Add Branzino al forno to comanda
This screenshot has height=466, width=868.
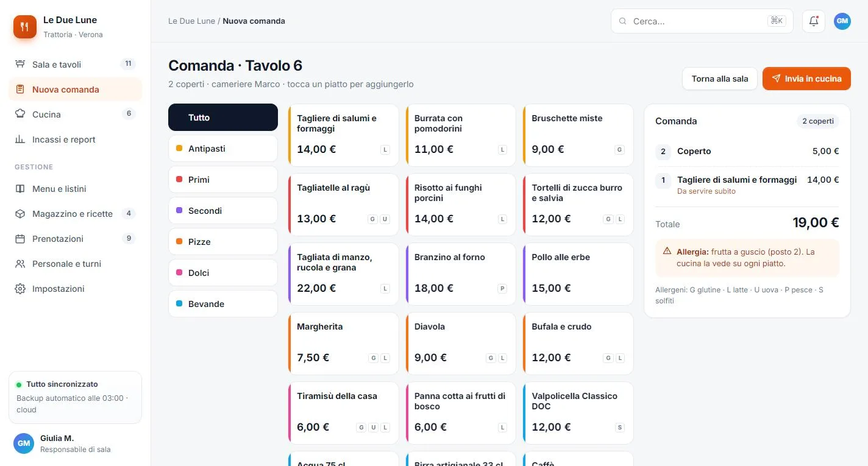[x=461, y=274]
